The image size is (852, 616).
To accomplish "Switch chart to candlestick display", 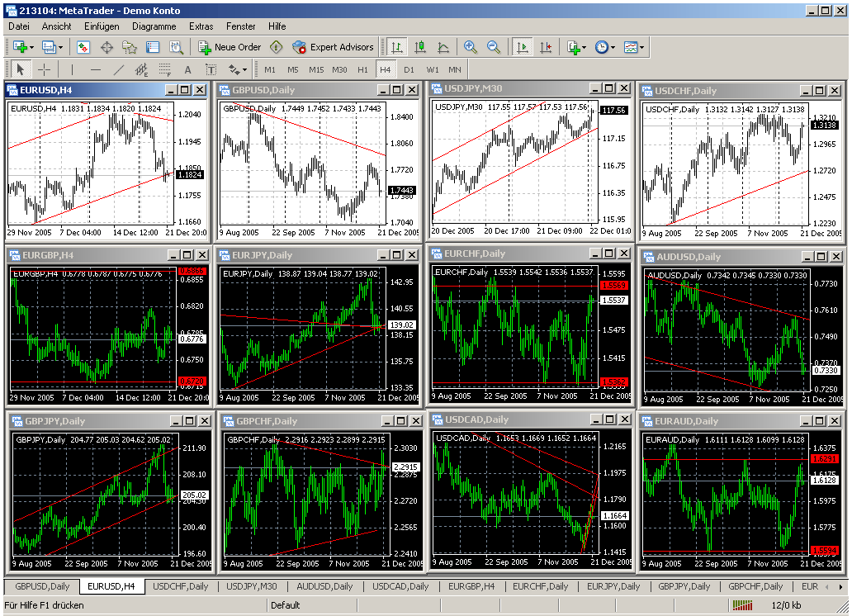I will pos(420,47).
